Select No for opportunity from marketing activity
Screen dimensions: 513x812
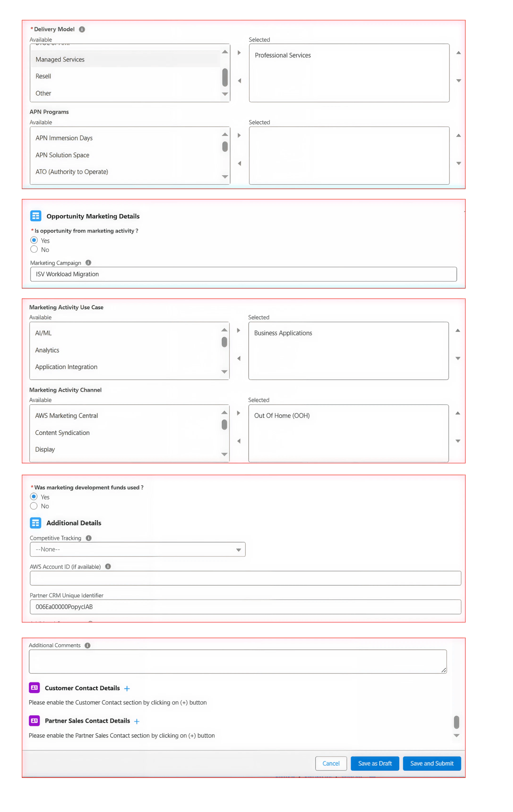(34, 249)
